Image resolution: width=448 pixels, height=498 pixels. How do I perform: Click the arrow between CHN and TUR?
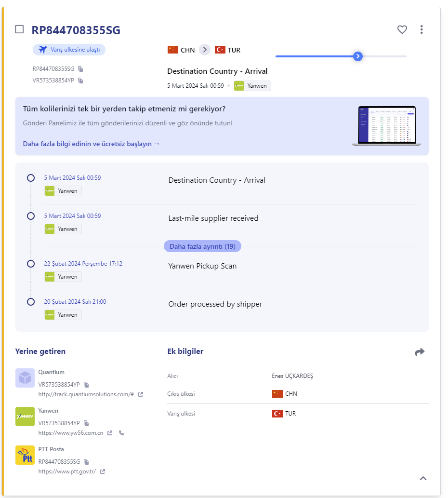[x=205, y=50]
